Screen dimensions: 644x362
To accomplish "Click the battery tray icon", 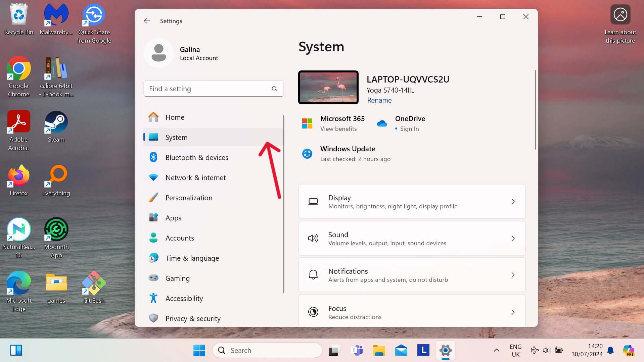I will point(559,351).
